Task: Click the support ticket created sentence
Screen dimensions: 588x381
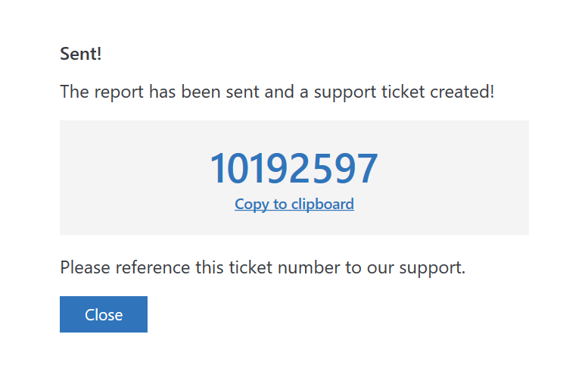Action: point(277,92)
